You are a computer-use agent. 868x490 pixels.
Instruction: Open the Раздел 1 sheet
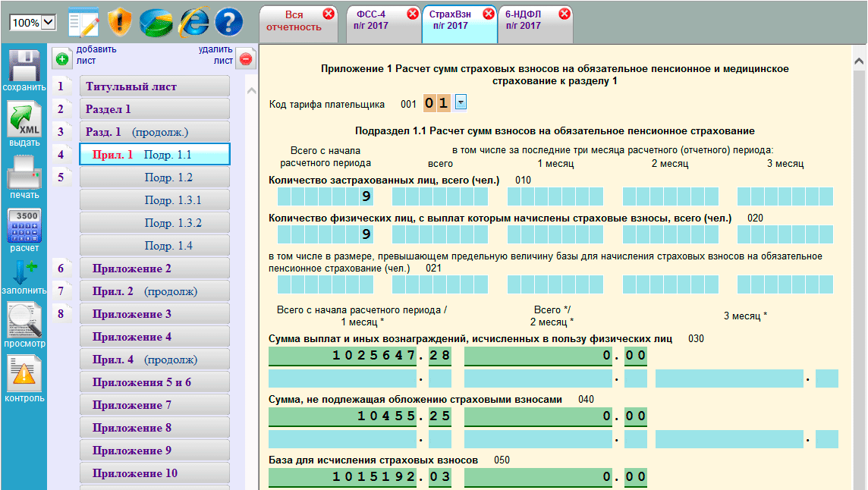[x=155, y=109]
